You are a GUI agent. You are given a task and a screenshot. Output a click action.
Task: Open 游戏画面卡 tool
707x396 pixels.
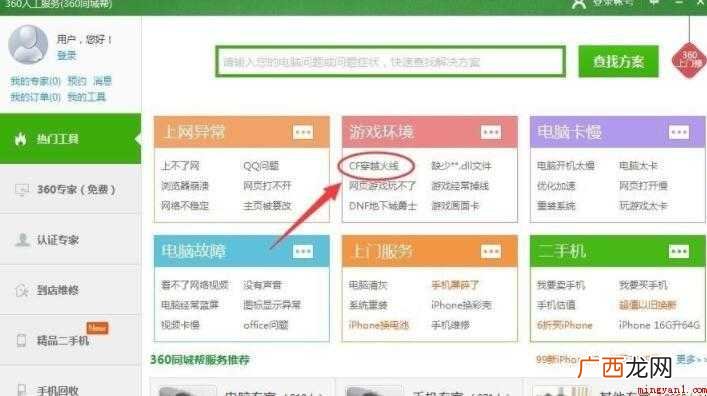(x=455, y=206)
